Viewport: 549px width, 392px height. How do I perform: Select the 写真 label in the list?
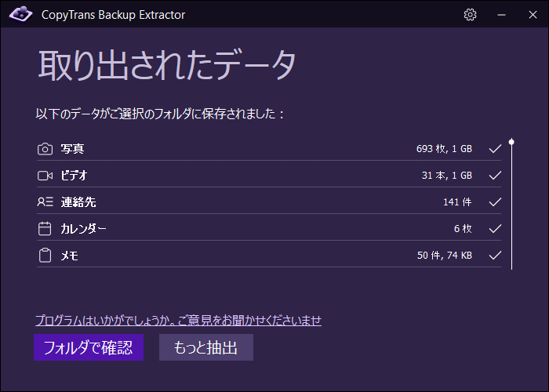tap(73, 149)
